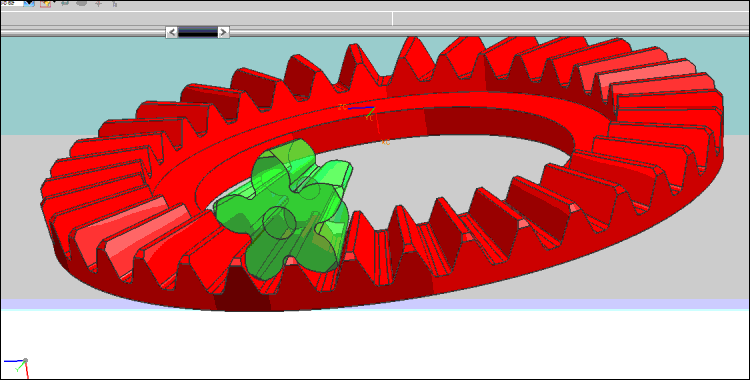Click the blue icon beside the top-left field

coord(29,3)
